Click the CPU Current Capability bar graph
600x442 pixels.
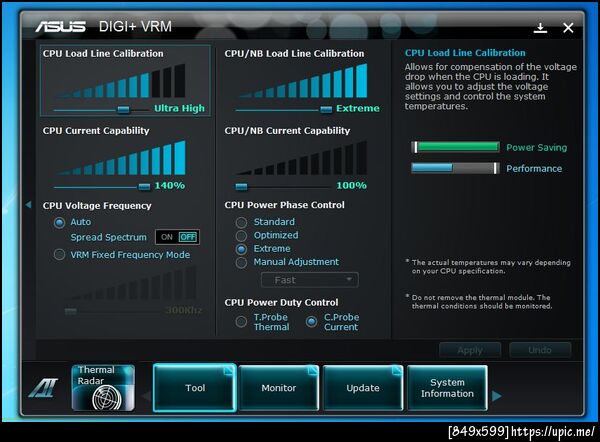tap(121, 158)
